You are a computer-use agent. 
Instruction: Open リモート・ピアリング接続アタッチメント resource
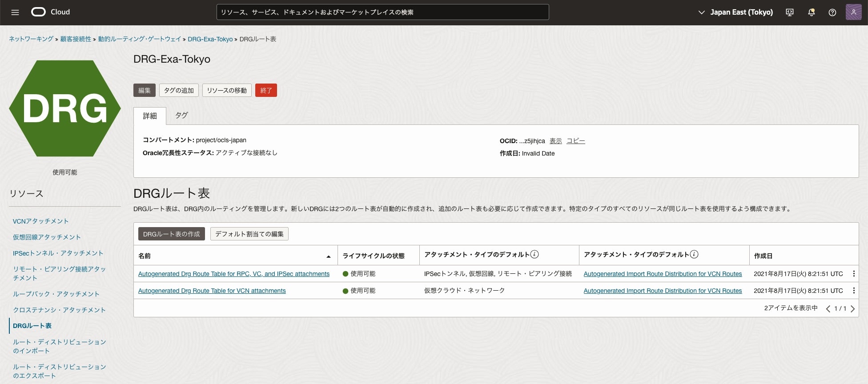(60, 273)
